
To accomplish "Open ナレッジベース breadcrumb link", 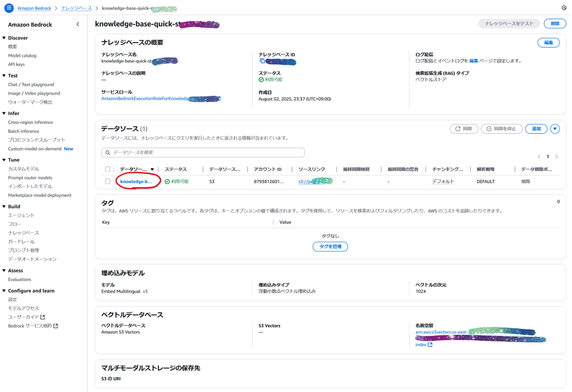I will [76, 8].
